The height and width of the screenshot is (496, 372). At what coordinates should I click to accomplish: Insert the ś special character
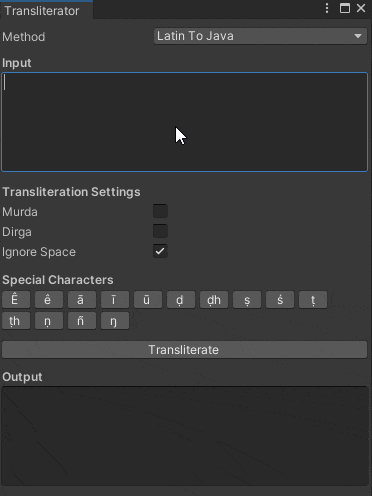click(x=280, y=300)
